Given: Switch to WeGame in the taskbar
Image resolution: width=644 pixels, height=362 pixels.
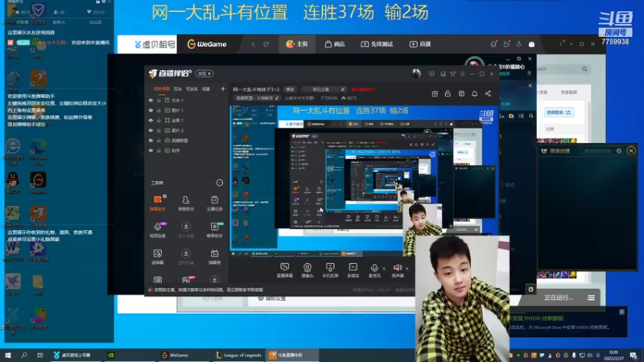Looking at the screenshot, I should point(175,356).
